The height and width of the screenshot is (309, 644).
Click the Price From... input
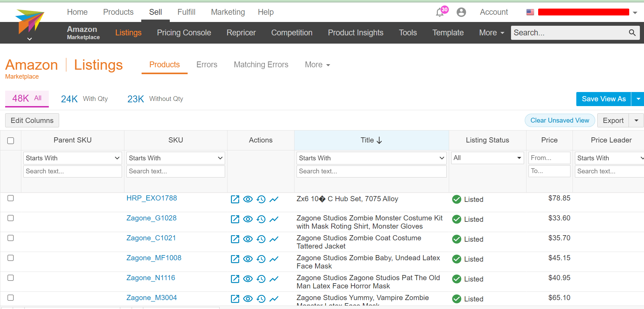coord(549,158)
